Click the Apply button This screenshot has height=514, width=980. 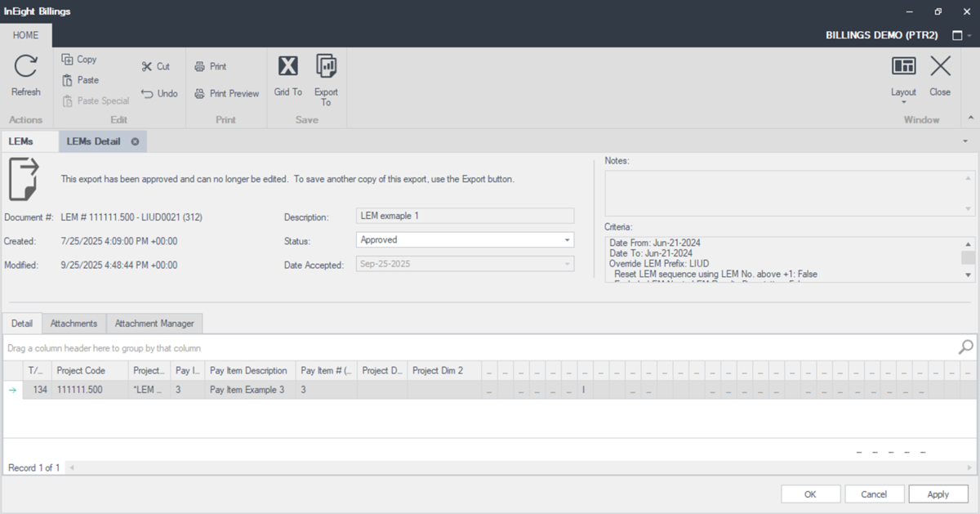click(938, 494)
